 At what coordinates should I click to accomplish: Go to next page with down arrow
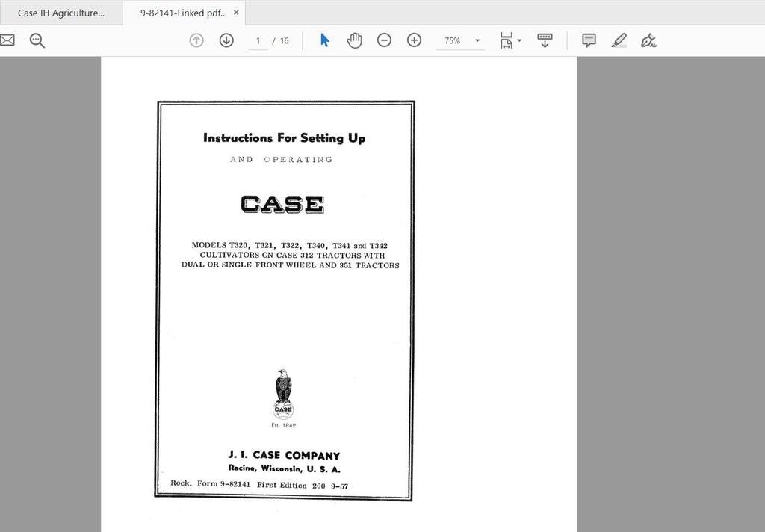226,40
